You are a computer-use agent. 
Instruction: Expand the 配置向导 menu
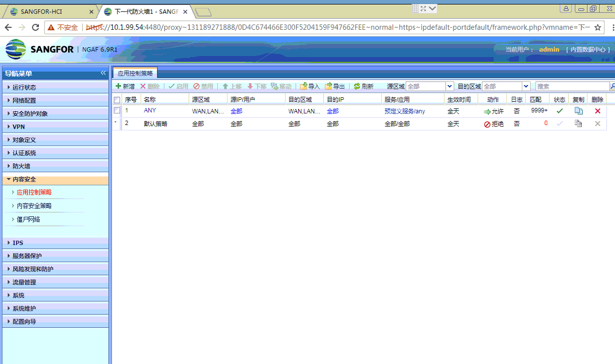coord(55,321)
